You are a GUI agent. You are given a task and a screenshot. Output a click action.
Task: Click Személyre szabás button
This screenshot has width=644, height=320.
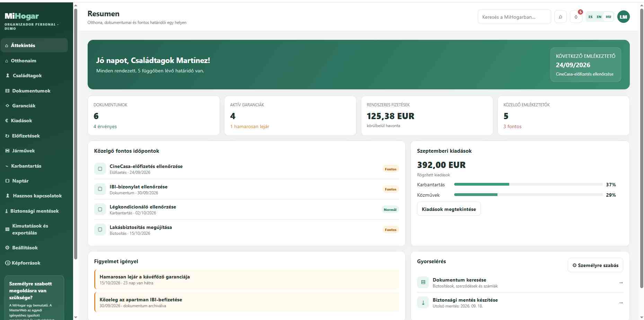[x=595, y=265]
